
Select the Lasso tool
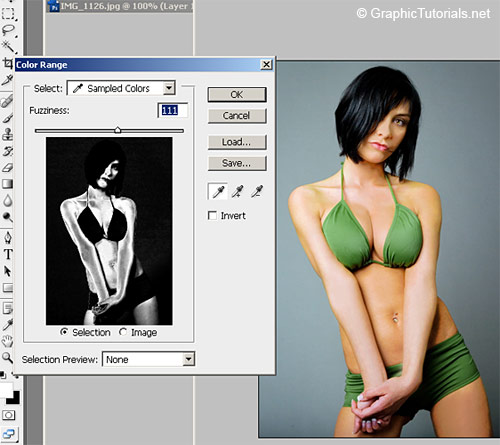8,30
